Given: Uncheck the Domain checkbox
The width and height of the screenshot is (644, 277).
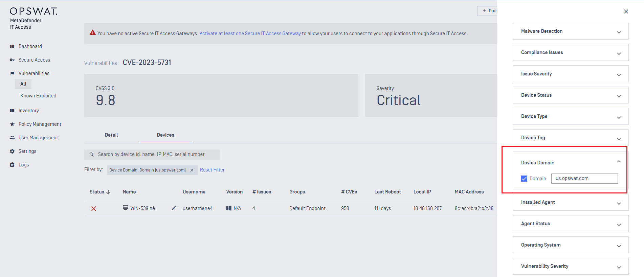Looking at the screenshot, I should (x=524, y=179).
